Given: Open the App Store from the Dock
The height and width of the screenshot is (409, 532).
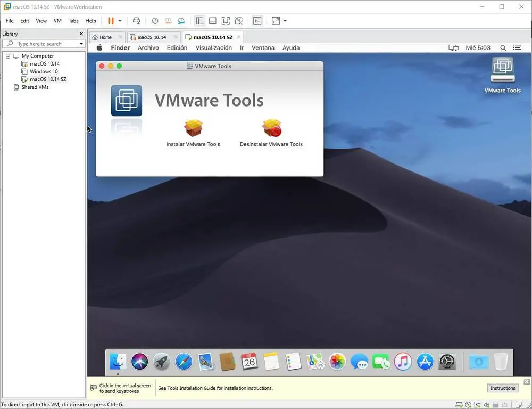Looking at the screenshot, I should (x=425, y=361).
